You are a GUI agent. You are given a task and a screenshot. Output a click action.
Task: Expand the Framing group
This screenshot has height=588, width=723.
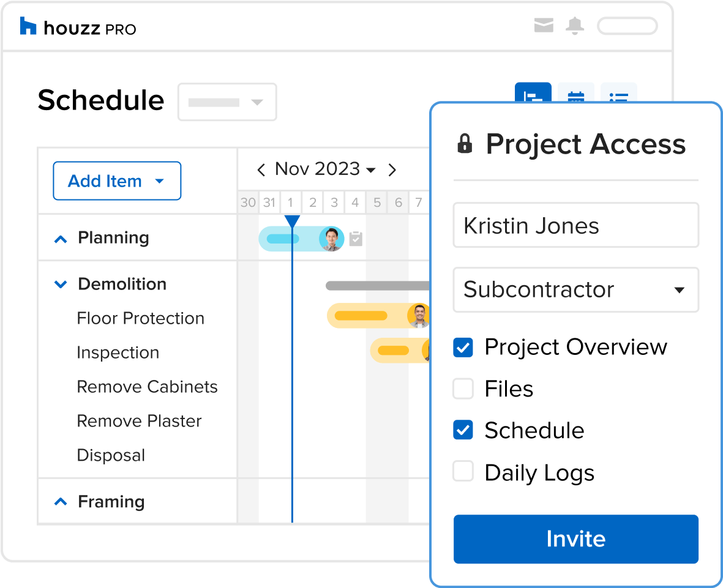coord(61,502)
